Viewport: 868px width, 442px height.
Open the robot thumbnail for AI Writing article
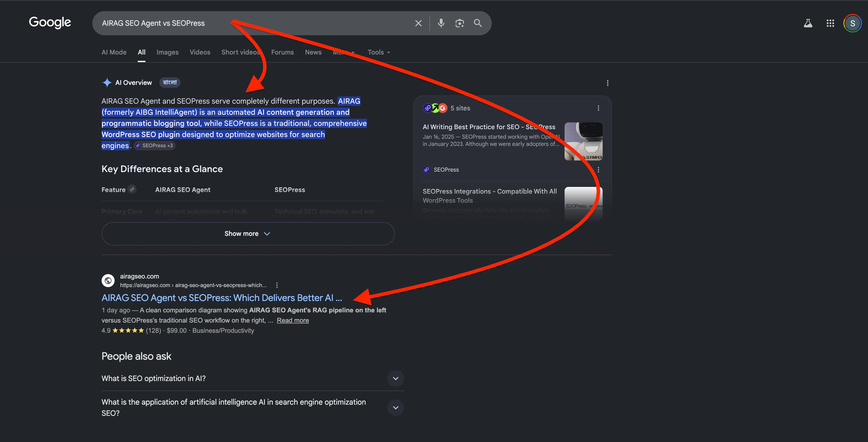pyautogui.click(x=583, y=141)
